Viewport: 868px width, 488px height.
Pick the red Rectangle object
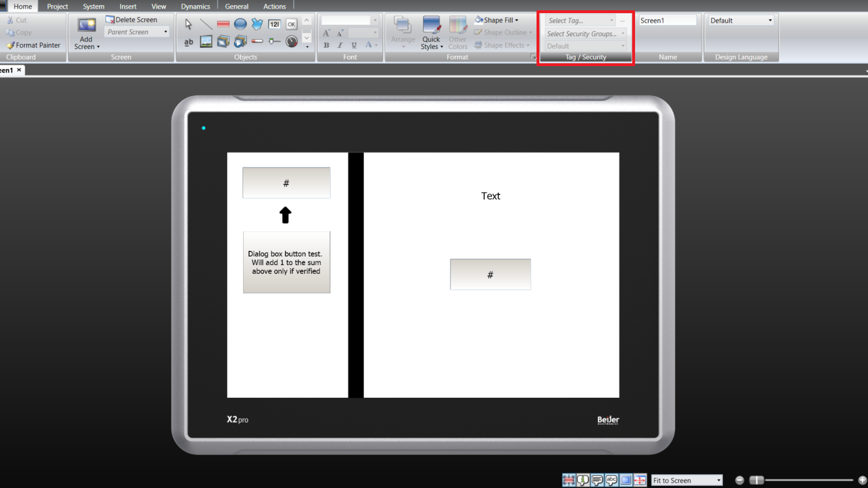coord(223,24)
